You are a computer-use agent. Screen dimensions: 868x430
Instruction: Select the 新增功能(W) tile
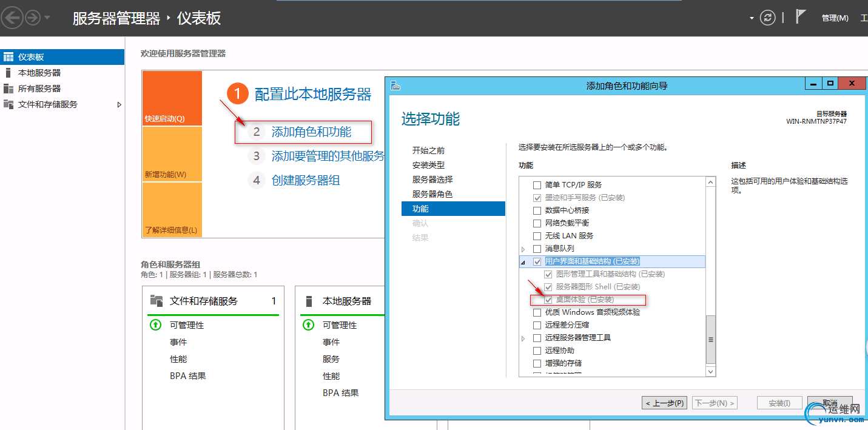pyautogui.click(x=172, y=154)
